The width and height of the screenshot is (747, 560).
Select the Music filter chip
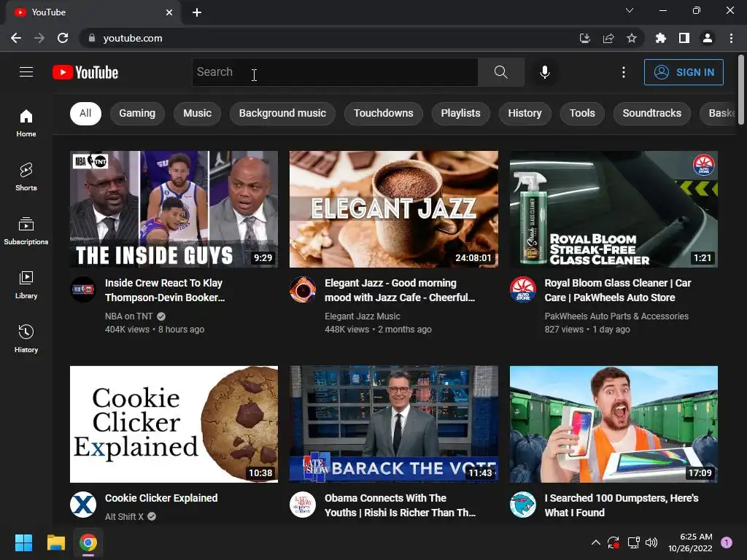[197, 113]
